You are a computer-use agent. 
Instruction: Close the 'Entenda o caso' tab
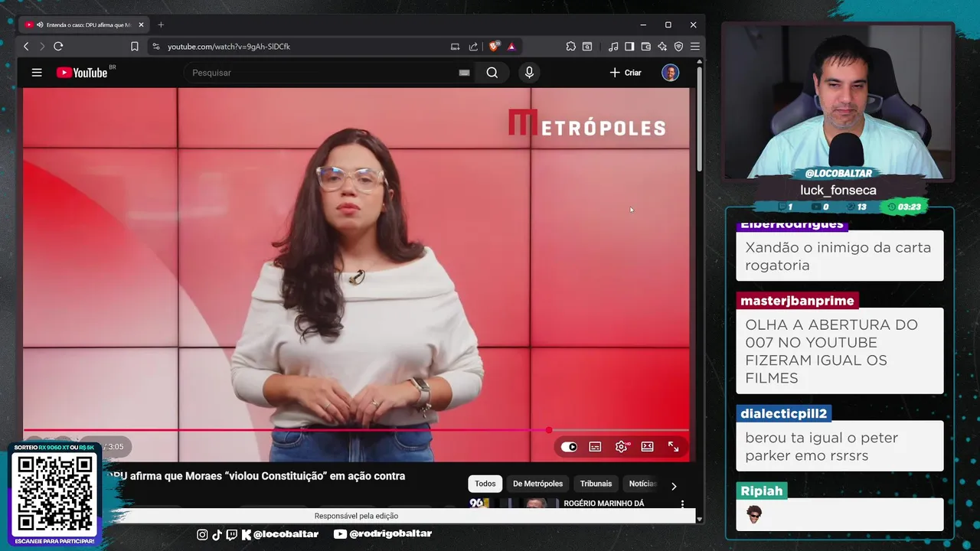(141, 24)
